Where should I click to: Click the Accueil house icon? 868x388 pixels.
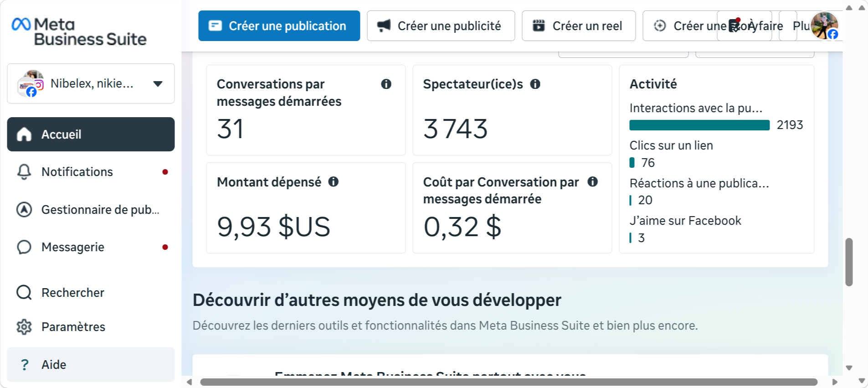coord(24,134)
